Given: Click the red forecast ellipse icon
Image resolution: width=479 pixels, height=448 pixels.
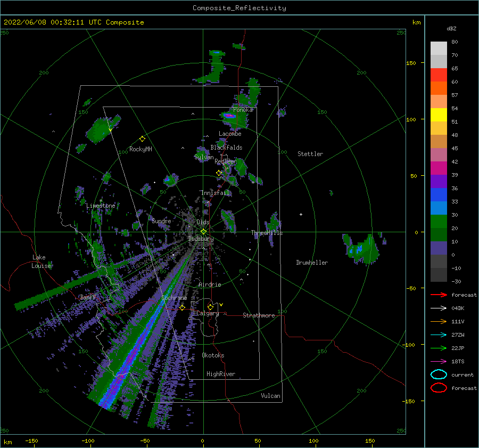Looking at the screenshot, I should coord(439,388).
